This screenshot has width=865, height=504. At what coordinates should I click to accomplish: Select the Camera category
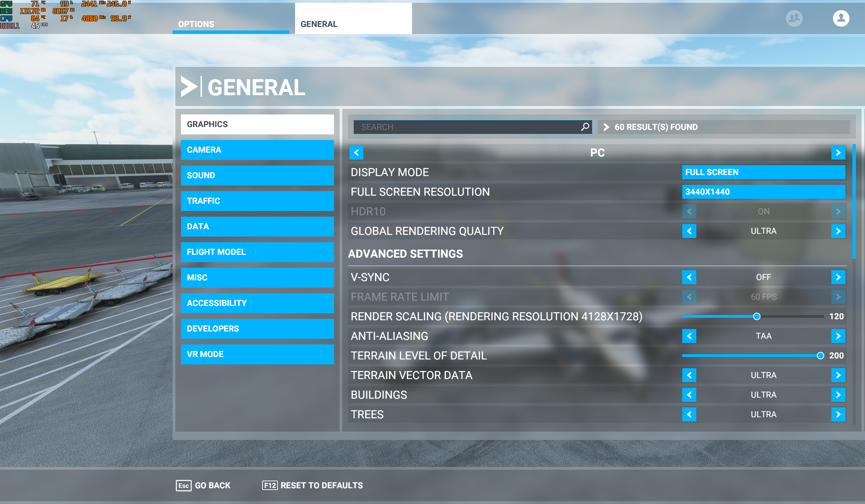tap(257, 150)
